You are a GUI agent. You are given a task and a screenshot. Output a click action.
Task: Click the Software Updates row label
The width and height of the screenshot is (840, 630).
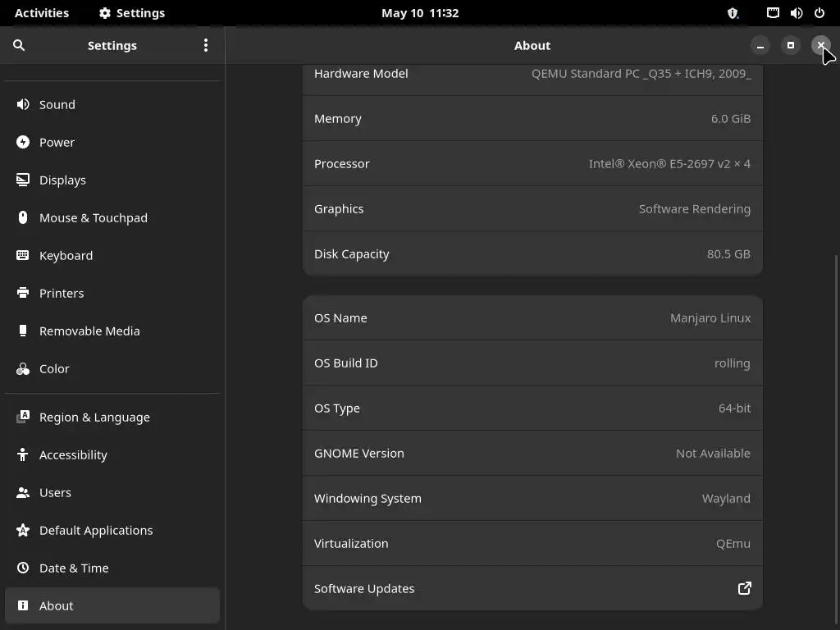tap(364, 588)
